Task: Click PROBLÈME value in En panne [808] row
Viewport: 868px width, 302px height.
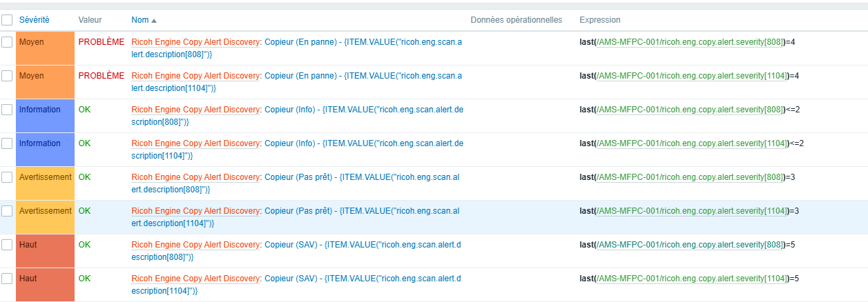Action: (102, 42)
